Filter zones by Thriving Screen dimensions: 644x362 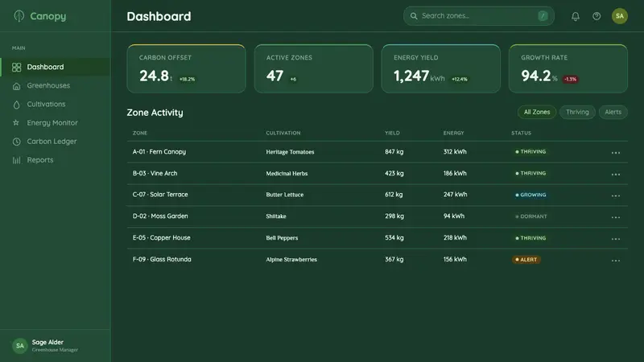click(x=577, y=112)
